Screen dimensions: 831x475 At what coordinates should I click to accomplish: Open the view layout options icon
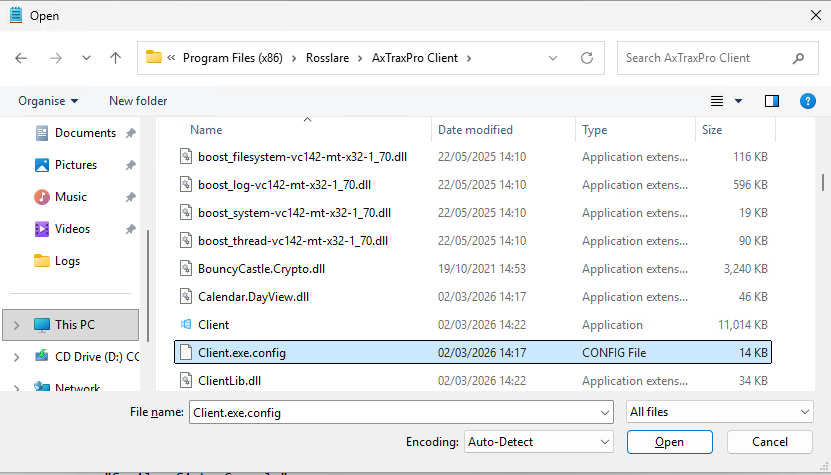(x=717, y=101)
